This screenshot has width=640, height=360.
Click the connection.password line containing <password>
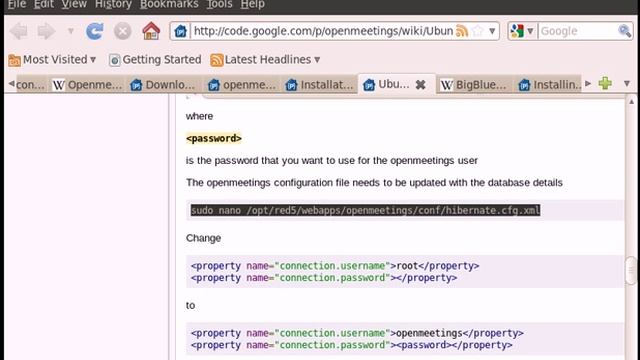(351, 345)
